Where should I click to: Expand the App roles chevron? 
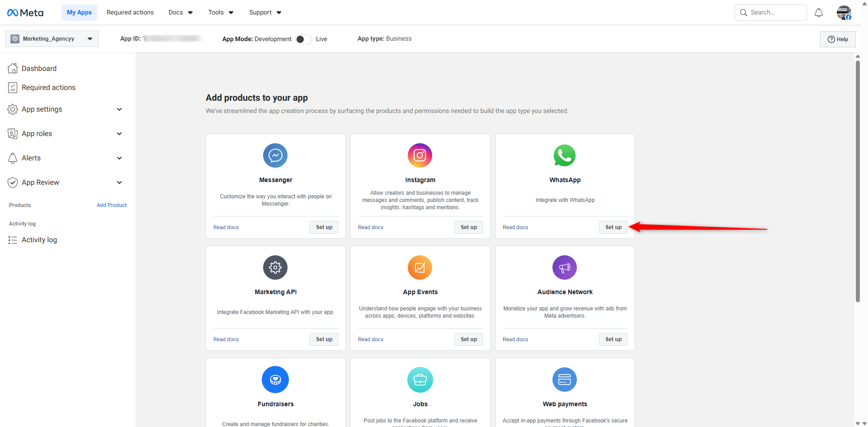click(119, 134)
